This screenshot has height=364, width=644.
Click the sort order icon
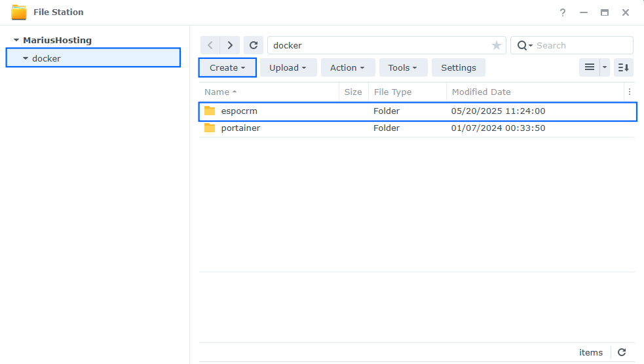click(624, 67)
